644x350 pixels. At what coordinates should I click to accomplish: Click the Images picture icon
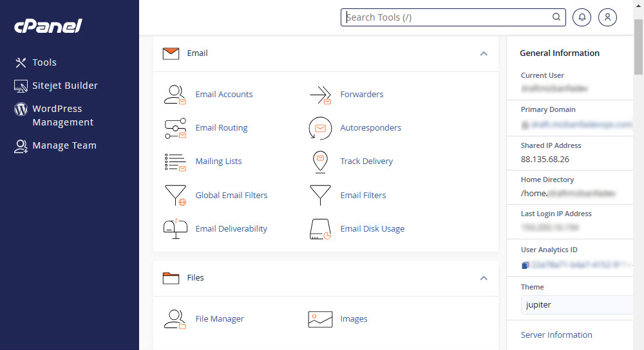pos(320,319)
